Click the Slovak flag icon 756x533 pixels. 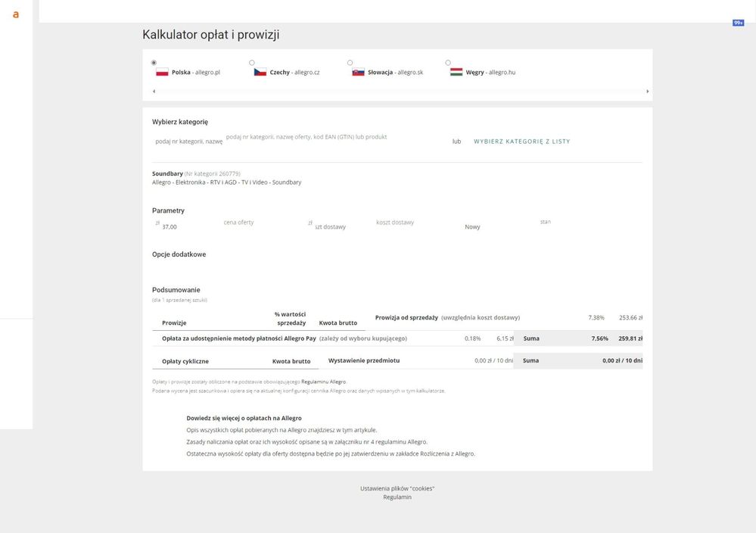coord(358,73)
